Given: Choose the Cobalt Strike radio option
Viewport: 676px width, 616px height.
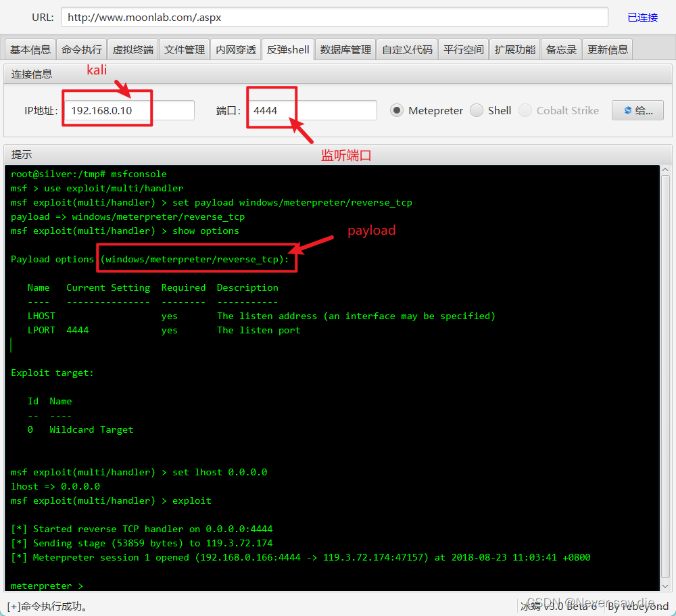Looking at the screenshot, I should point(525,110).
